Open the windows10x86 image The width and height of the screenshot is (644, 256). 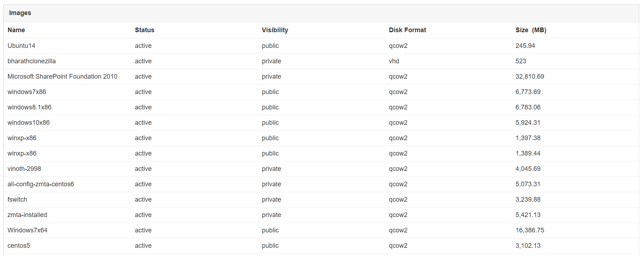tap(29, 123)
